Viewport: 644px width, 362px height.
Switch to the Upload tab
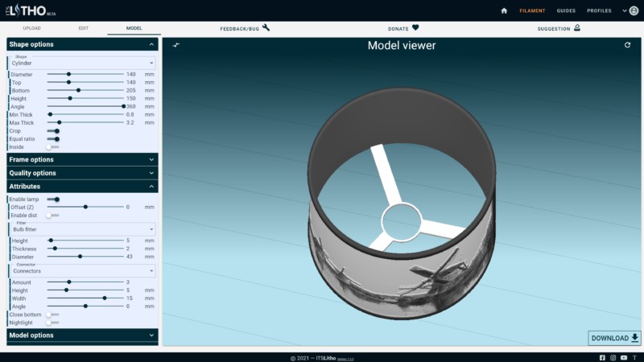(x=31, y=28)
